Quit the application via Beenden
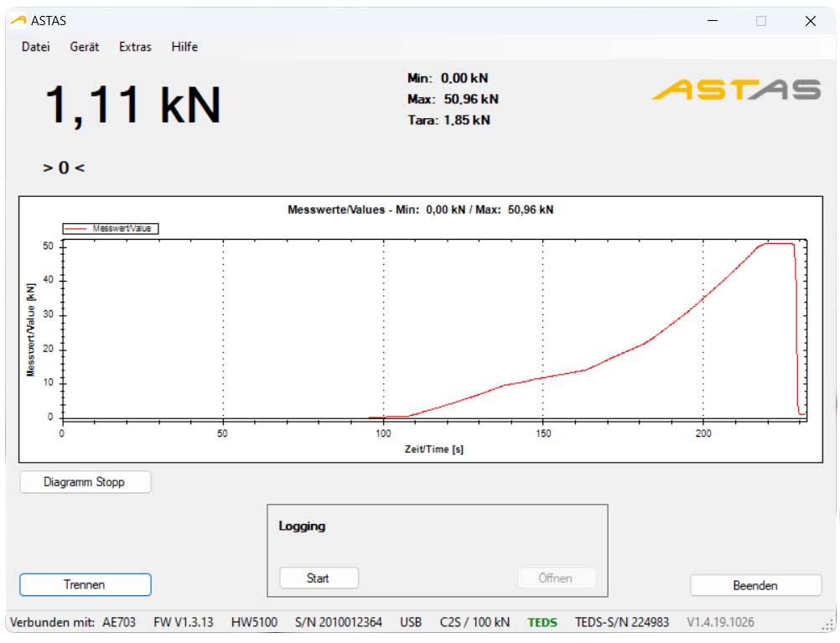 point(755,585)
